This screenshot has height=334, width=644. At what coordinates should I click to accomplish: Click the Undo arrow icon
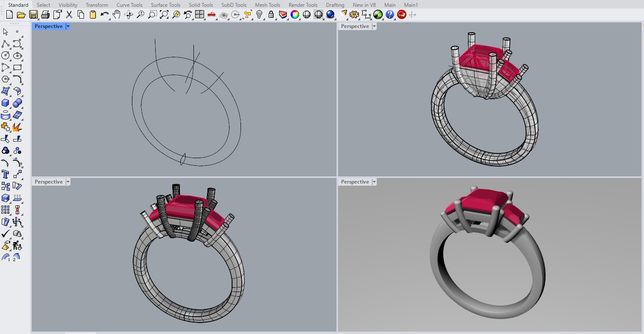coord(104,15)
